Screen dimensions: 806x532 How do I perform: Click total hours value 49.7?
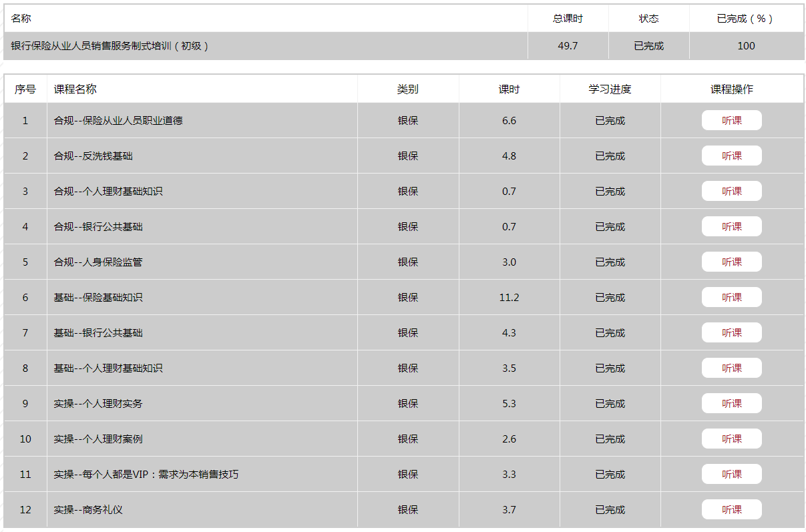(568, 46)
